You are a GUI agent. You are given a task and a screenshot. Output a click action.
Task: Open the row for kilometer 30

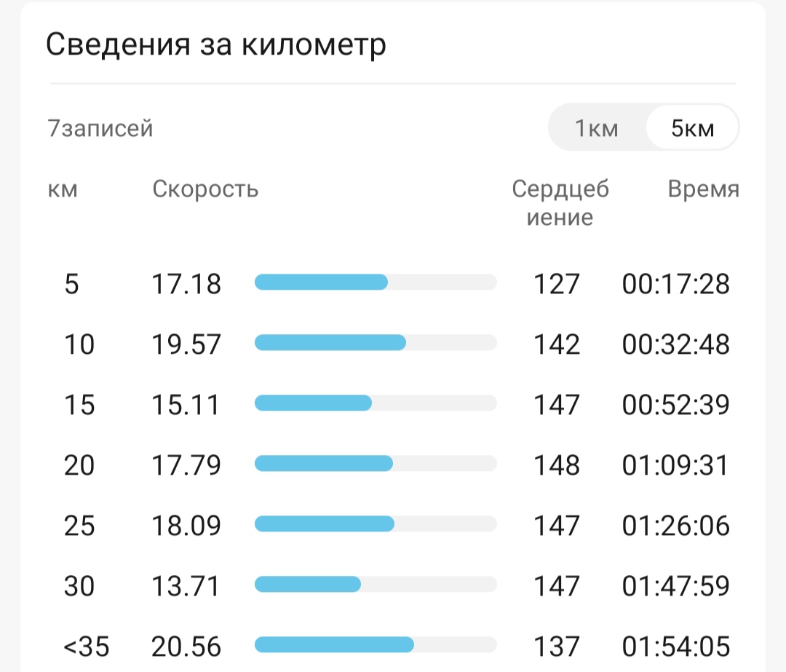point(393,586)
